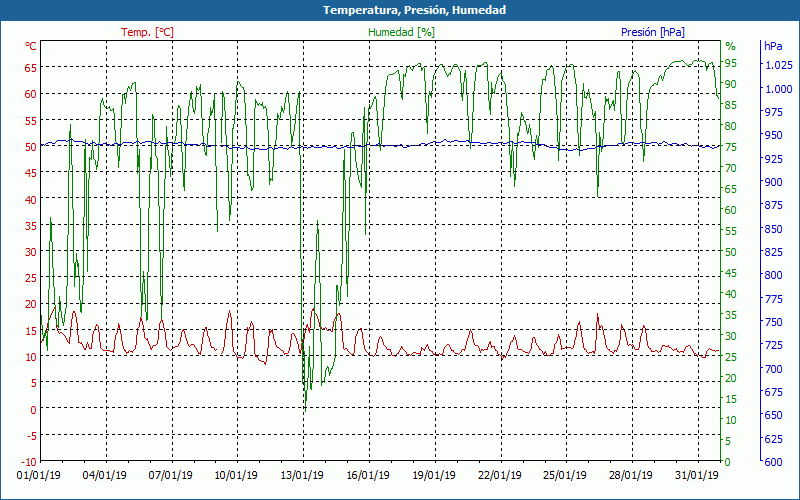The height and width of the screenshot is (500, 800).
Task: Click the blue 'hPa' axis unit label
Action: (x=773, y=46)
